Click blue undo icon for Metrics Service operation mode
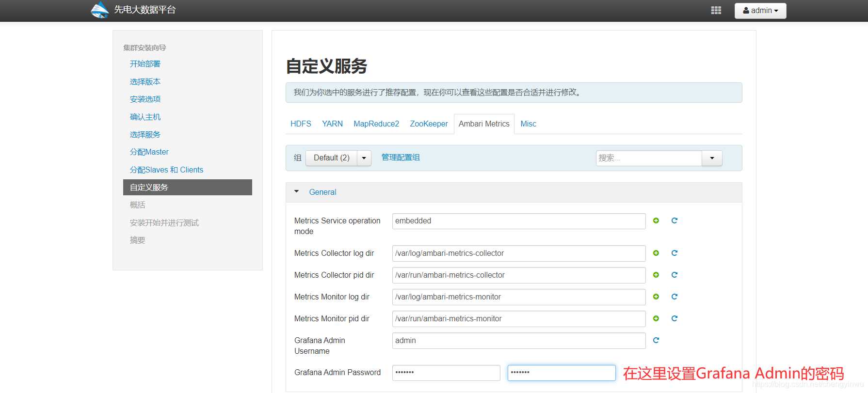This screenshot has width=868, height=393. tap(674, 220)
